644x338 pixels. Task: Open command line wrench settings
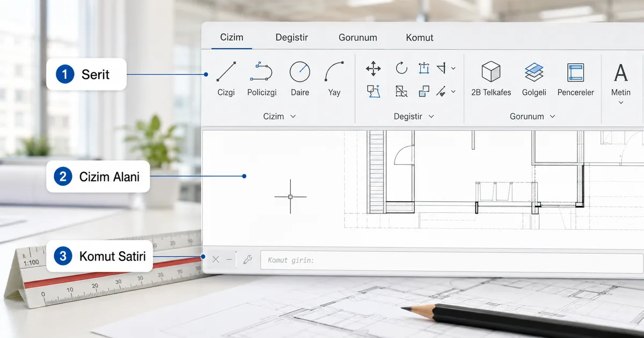[x=247, y=260]
